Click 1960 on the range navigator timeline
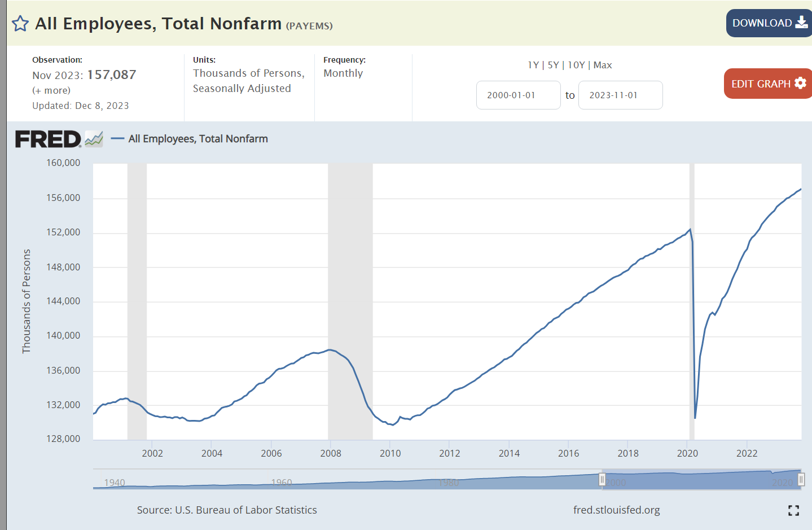 282,483
